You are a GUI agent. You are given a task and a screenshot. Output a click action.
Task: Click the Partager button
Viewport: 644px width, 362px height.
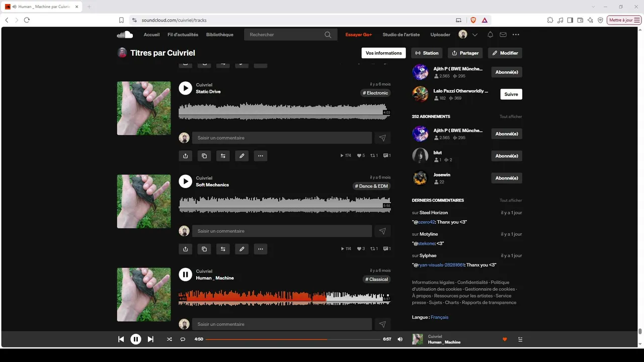[x=465, y=53]
